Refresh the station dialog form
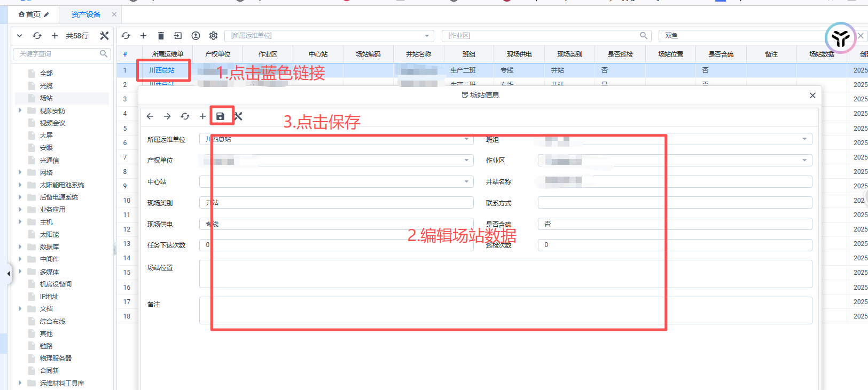This screenshot has width=868, height=390. (185, 116)
